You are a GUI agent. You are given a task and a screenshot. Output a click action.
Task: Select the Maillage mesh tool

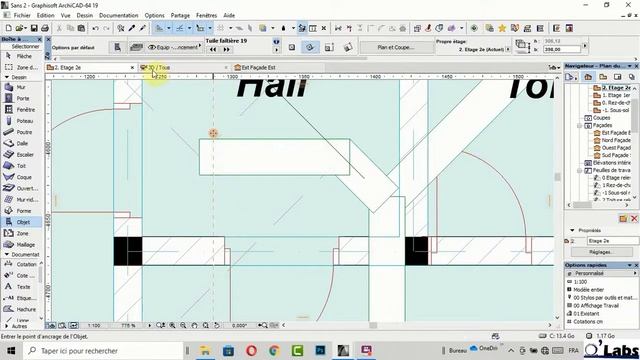[x=21, y=244]
